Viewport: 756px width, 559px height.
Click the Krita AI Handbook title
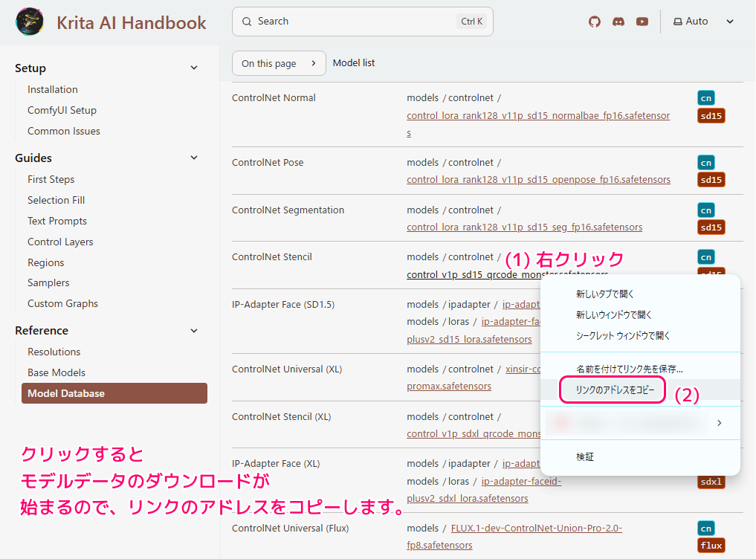point(131,22)
